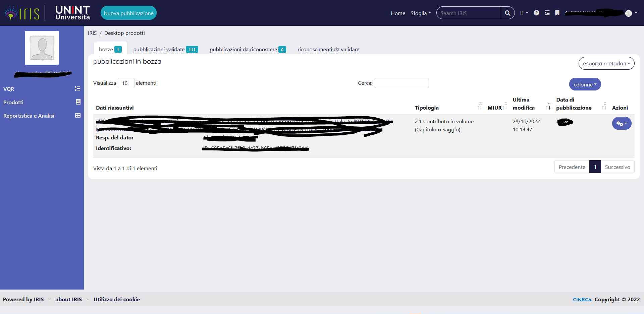Click the 'Identificativo:' label
This screenshot has height=314, width=644.
point(113,148)
